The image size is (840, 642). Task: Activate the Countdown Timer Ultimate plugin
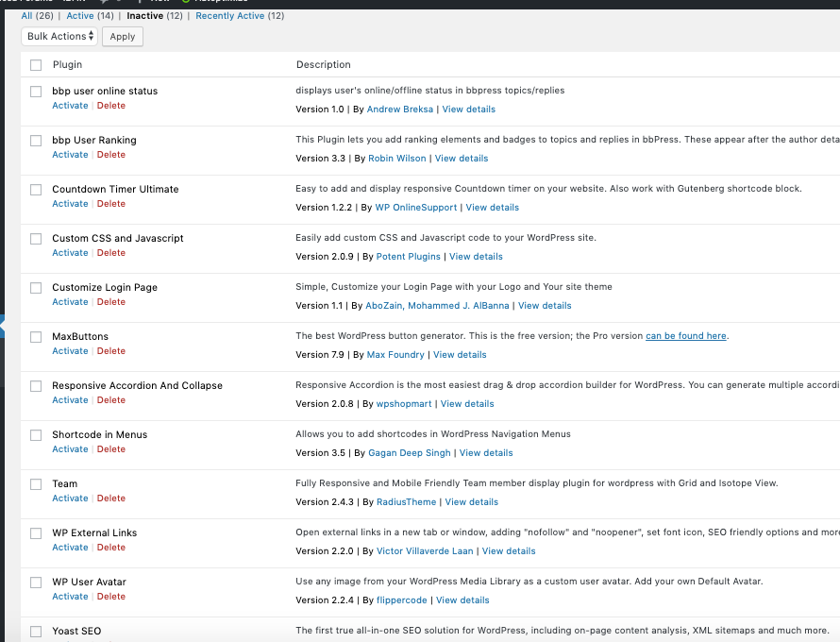click(x=70, y=204)
